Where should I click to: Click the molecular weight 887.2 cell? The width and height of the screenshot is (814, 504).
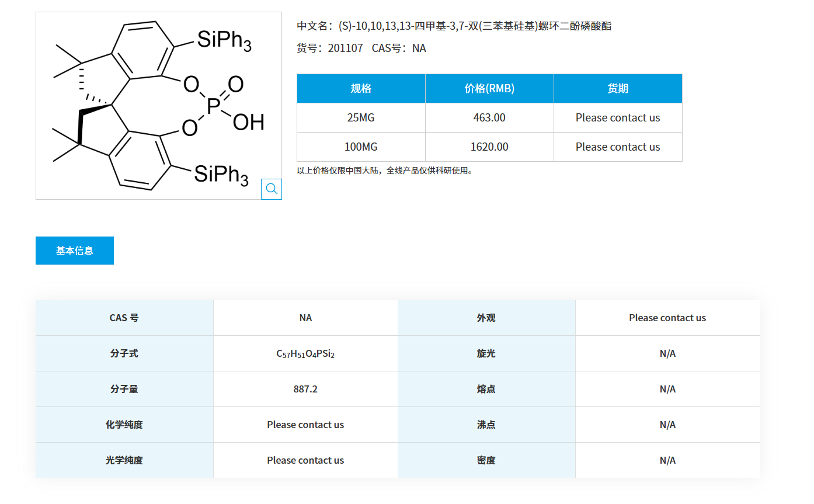(305, 389)
